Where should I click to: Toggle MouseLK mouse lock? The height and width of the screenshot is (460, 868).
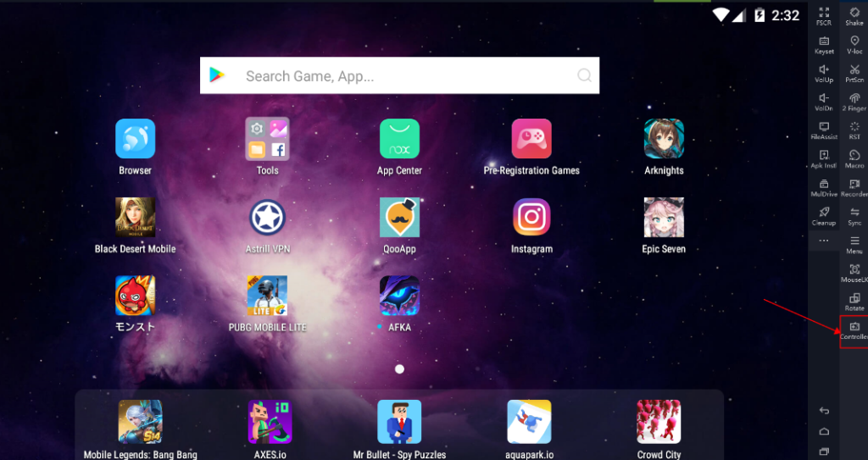pyautogui.click(x=854, y=272)
